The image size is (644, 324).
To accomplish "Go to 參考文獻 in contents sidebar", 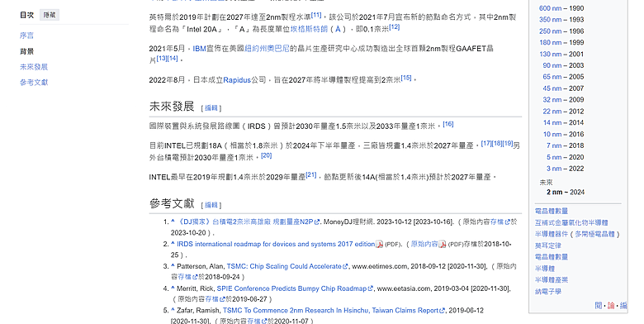I will [x=34, y=82].
